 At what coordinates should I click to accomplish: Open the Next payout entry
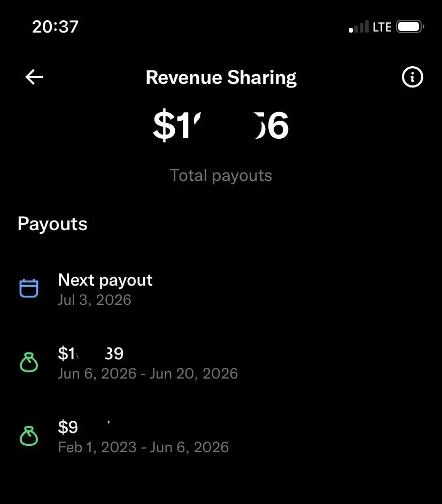point(221,289)
